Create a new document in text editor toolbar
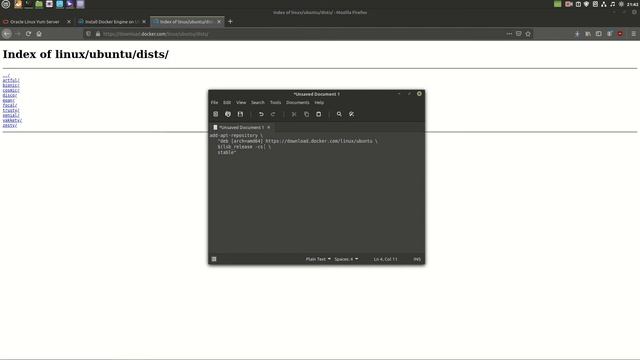 tap(216, 114)
